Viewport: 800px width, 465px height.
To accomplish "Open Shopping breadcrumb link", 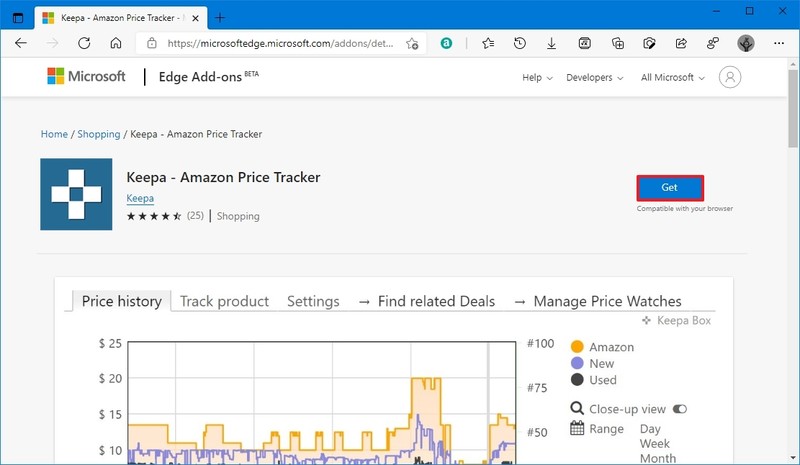I will click(x=98, y=134).
